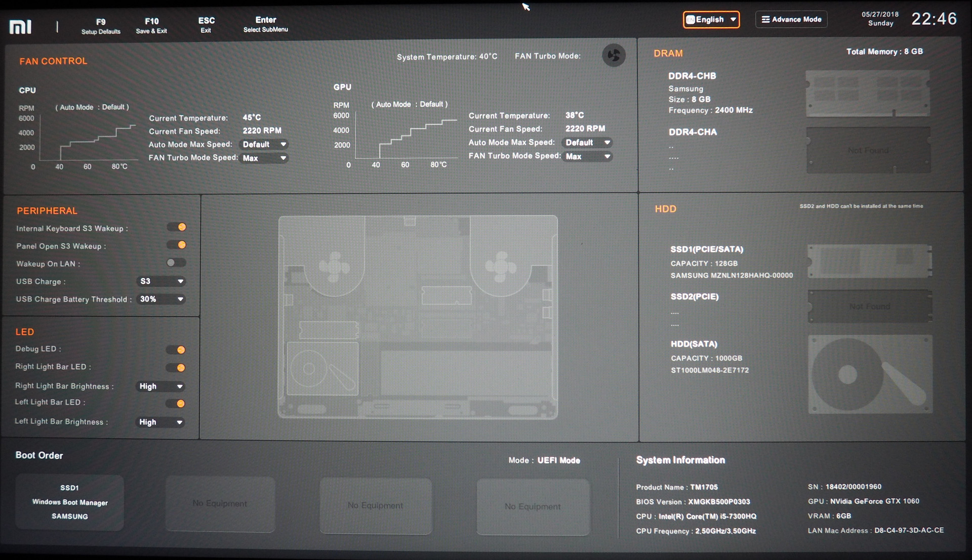
Task: Disable the Debug LED toggle
Action: (x=176, y=350)
